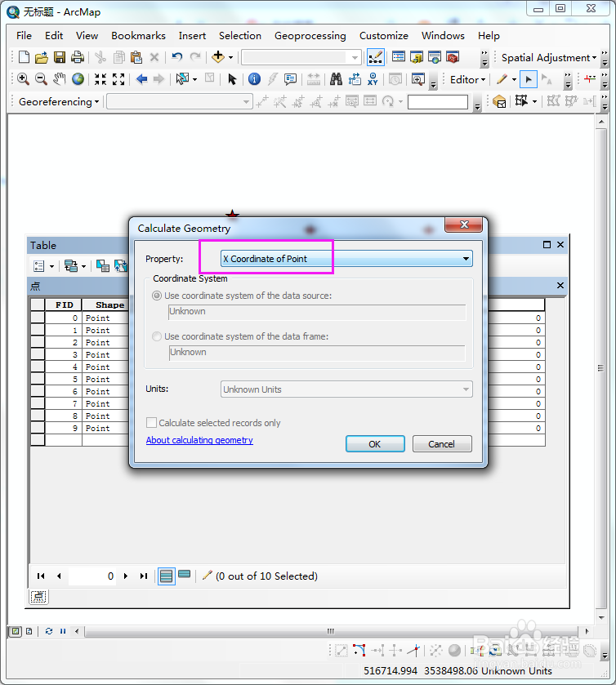Select the Pan hand tool
This screenshot has height=685, width=616.
[x=60, y=79]
